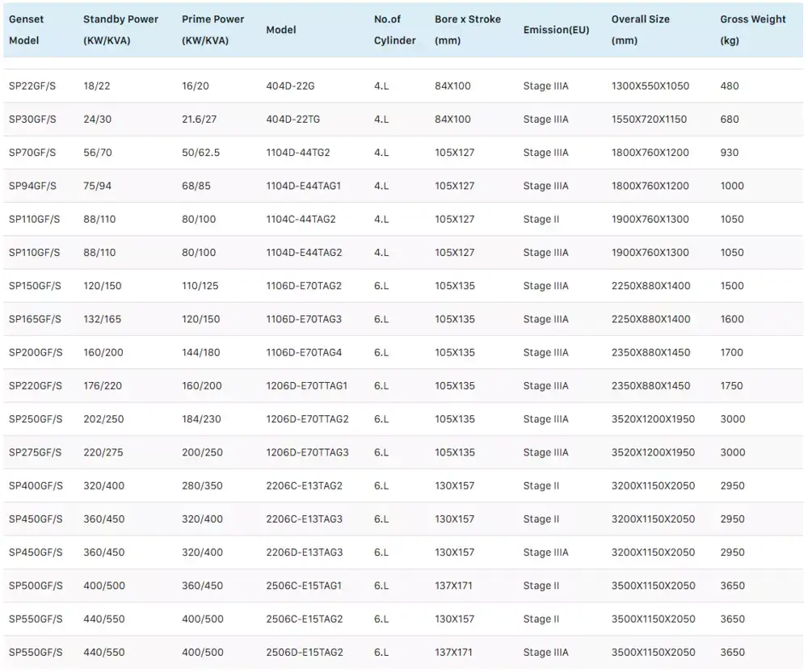Select the SP500GF/S genset model cell
Screen dimensions: 808x672
36,586
